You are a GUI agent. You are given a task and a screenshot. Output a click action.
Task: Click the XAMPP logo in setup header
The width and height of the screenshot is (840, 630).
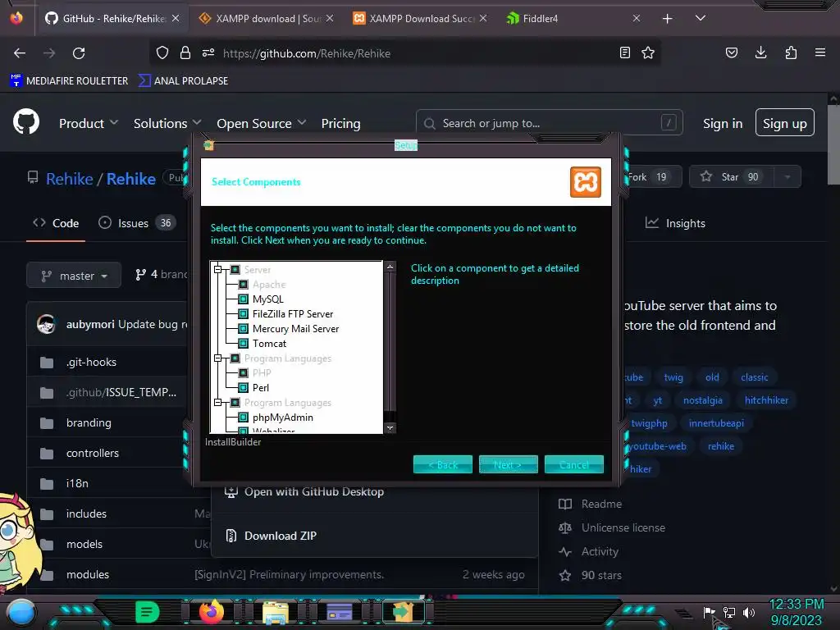click(x=586, y=182)
